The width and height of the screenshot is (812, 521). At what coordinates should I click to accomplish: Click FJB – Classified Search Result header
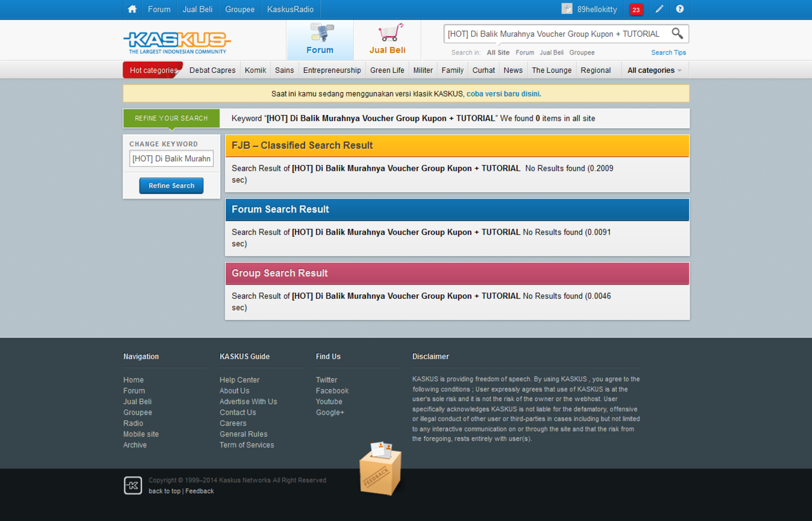click(x=457, y=145)
